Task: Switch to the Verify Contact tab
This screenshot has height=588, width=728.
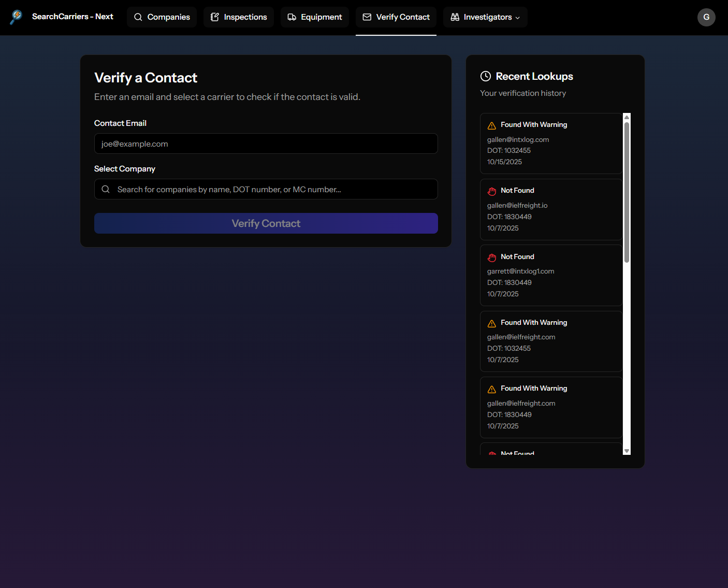Action: pyautogui.click(x=396, y=17)
